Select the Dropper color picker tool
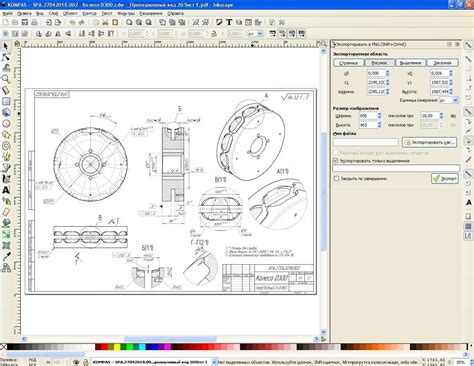The width and height of the screenshot is (474, 366). click(6, 256)
